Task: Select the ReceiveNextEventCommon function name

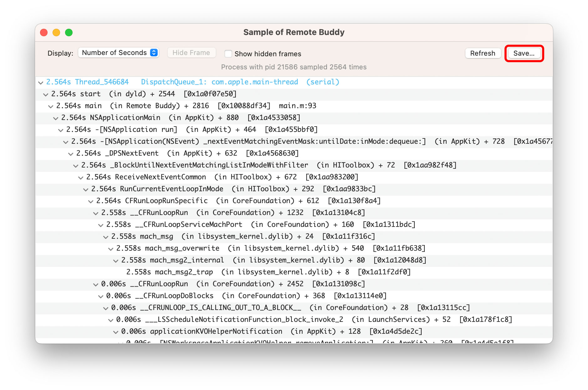Action: point(160,177)
